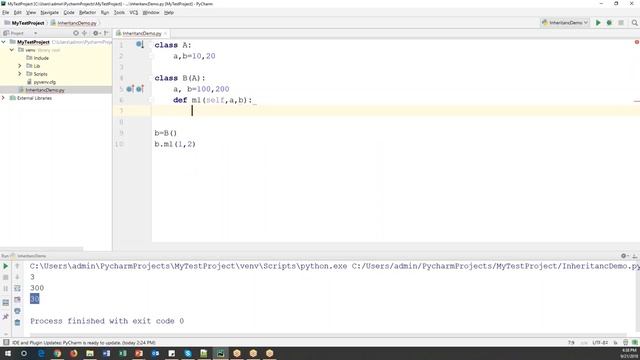This screenshot has height=360, width=640.
Task: Click the read-only lock icon in status bar
Action: pos(616,343)
